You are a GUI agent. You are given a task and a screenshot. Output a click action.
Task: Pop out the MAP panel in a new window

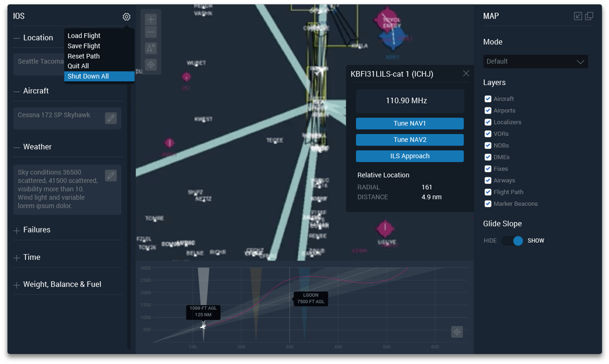(x=589, y=16)
